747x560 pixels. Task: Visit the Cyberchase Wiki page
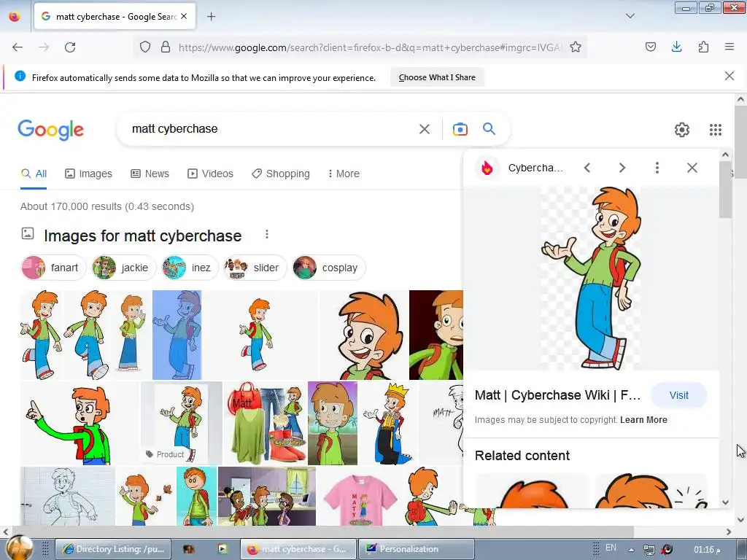point(678,395)
